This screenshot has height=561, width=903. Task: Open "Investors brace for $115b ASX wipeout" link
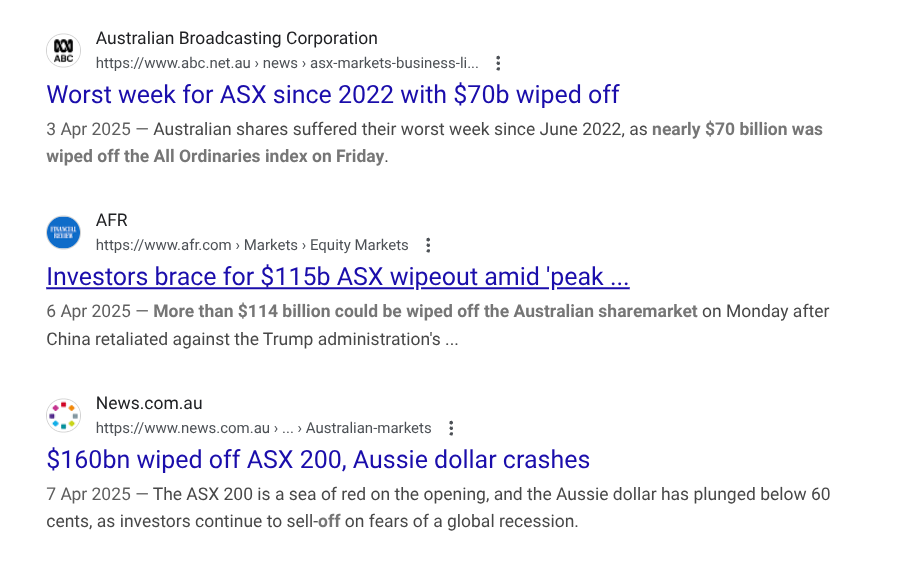337,277
